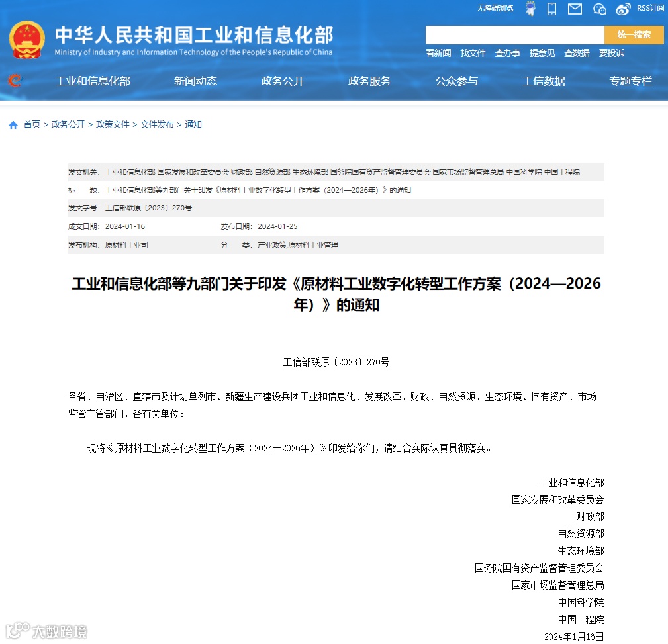The height and width of the screenshot is (644, 668).
Task: Click signature line 中国科学院
Action: pyautogui.click(x=581, y=602)
